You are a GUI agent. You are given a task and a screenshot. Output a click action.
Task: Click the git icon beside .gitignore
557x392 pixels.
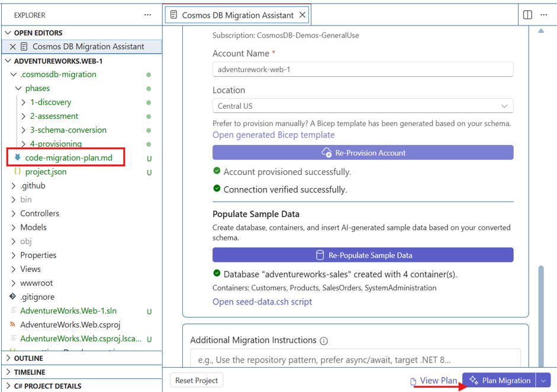click(13, 296)
